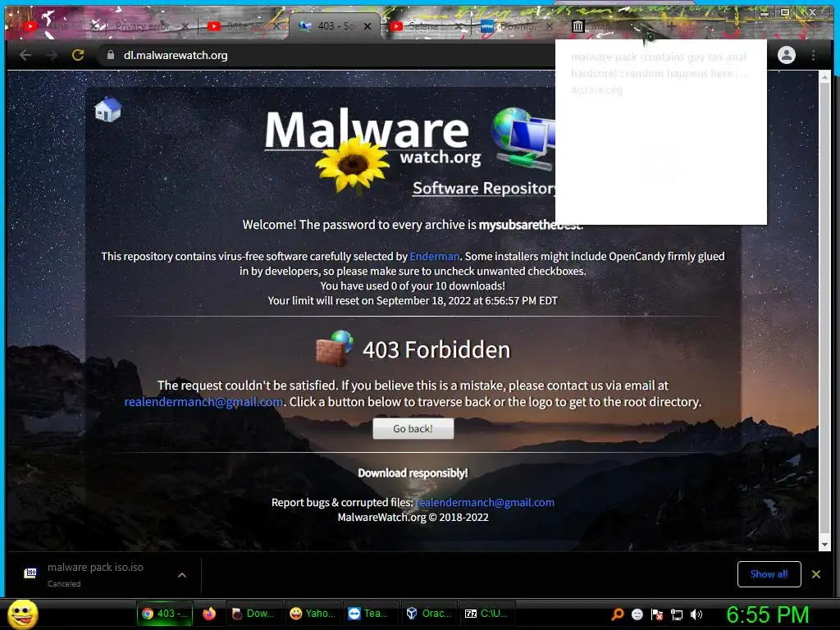Click the 403 Forbidden heading
Screen dimensions: 840x630
tap(436, 349)
